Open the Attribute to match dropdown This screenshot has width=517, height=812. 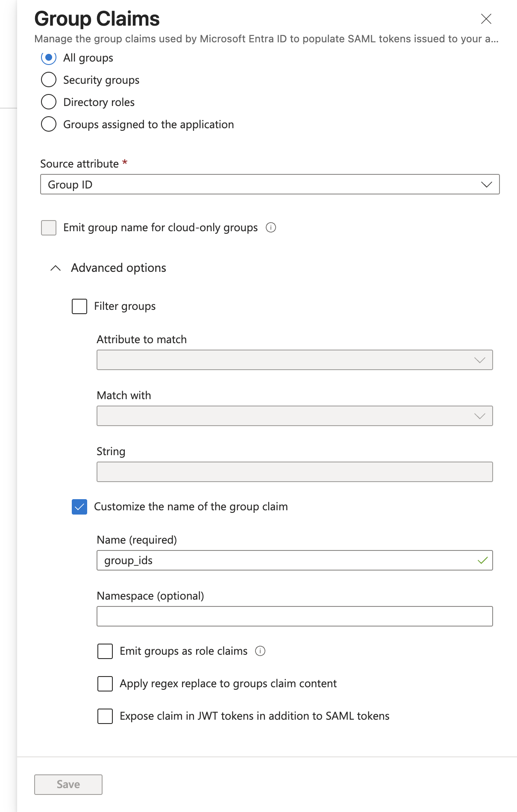[295, 360]
